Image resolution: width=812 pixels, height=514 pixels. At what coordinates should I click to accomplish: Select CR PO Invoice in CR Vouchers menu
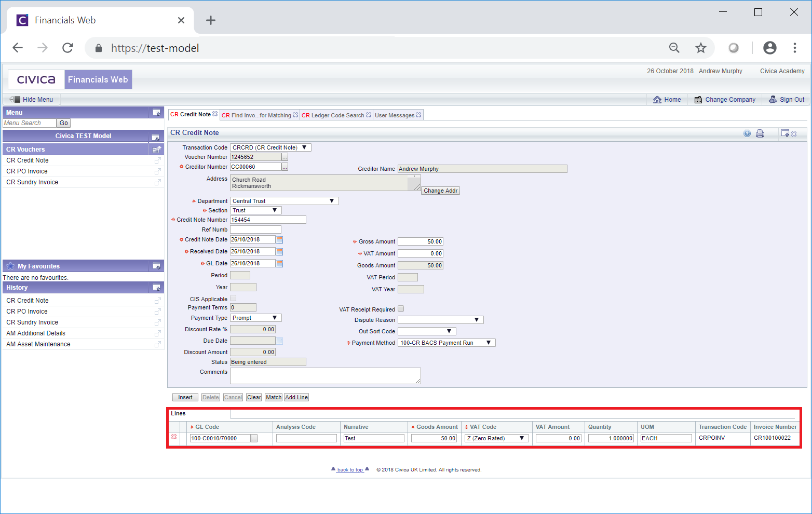click(x=27, y=171)
